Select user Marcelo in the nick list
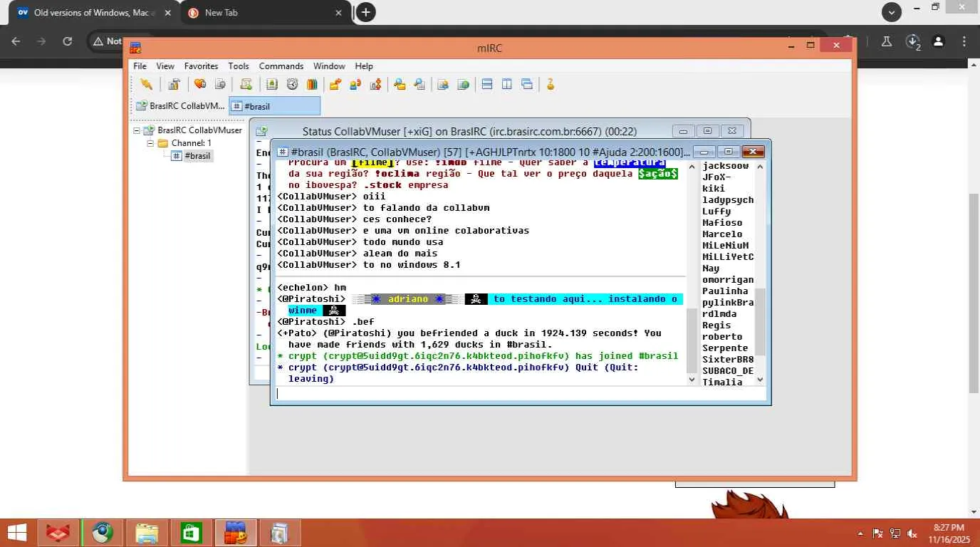Screen dimensions: 980x547 pyautogui.click(x=722, y=234)
